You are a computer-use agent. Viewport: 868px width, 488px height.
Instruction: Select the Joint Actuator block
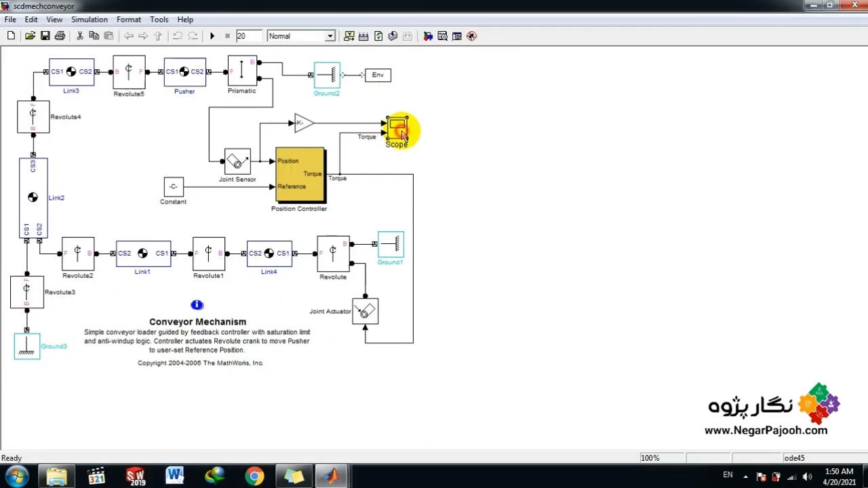366,312
